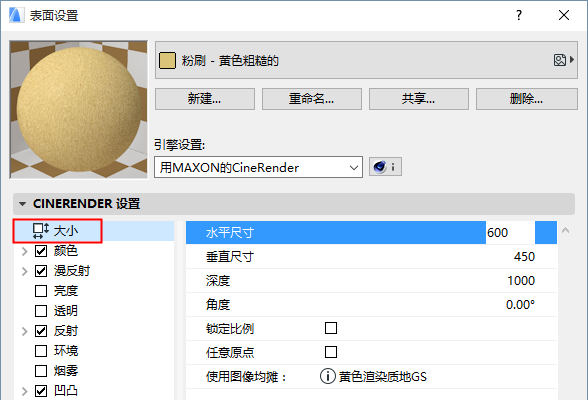Screen dimensions: 588x400
Task: Toggle the 亮度 checkbox
Action: [41, 291]
